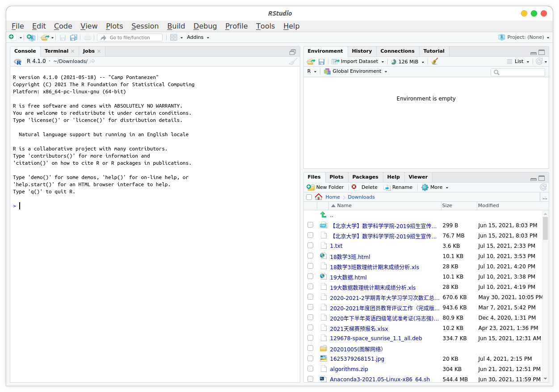Save the workspace using the disk icon

pos(321,61)
